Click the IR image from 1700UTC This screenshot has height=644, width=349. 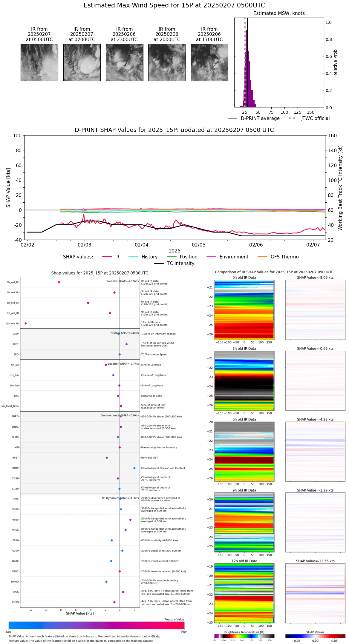click(x=209, y=62)
